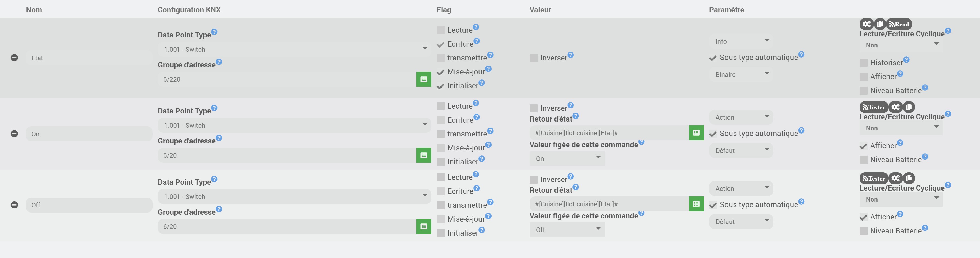Viewport: 980px width, 258px height.
Task: Click the help icon beside Historiser
Action: 906,60
